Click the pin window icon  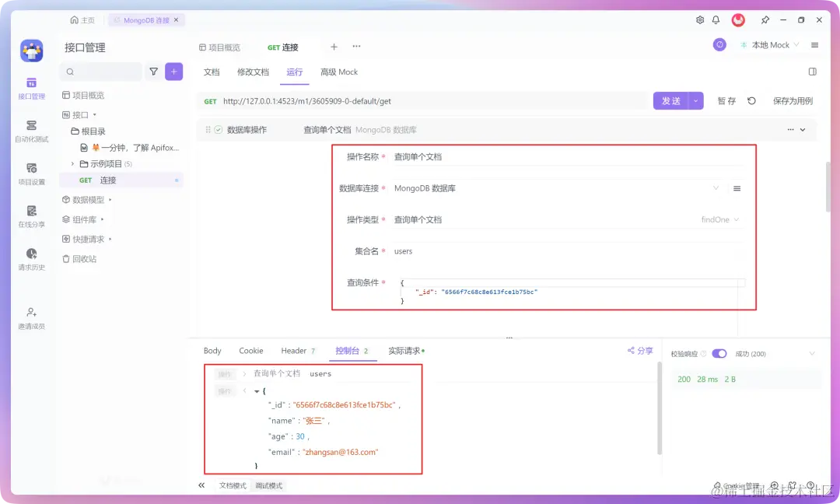tap(765, 19)
